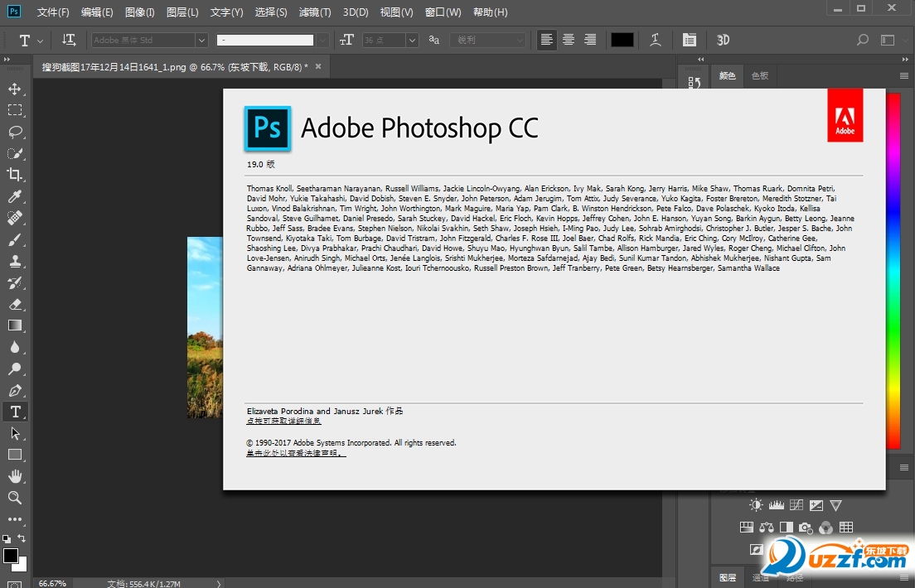Open the font family dropdown
The image size is (915, 588).
202,39
